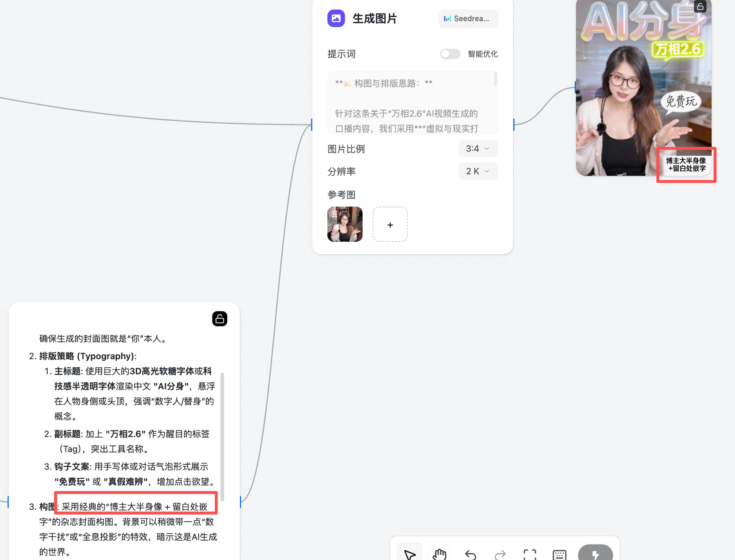Click the redo arrow icon
The width and height of the screenshot is (735, 560).
point(500,554)
